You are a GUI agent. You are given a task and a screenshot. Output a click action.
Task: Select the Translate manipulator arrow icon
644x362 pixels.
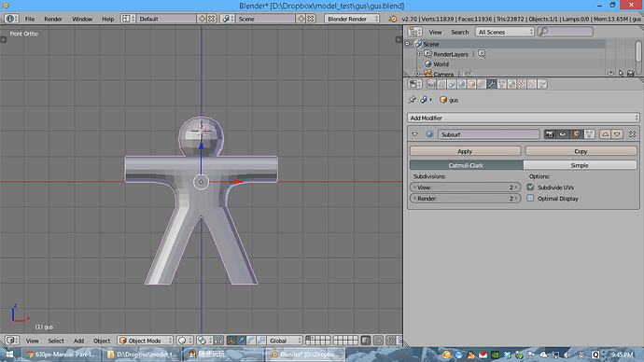[241, 341]
